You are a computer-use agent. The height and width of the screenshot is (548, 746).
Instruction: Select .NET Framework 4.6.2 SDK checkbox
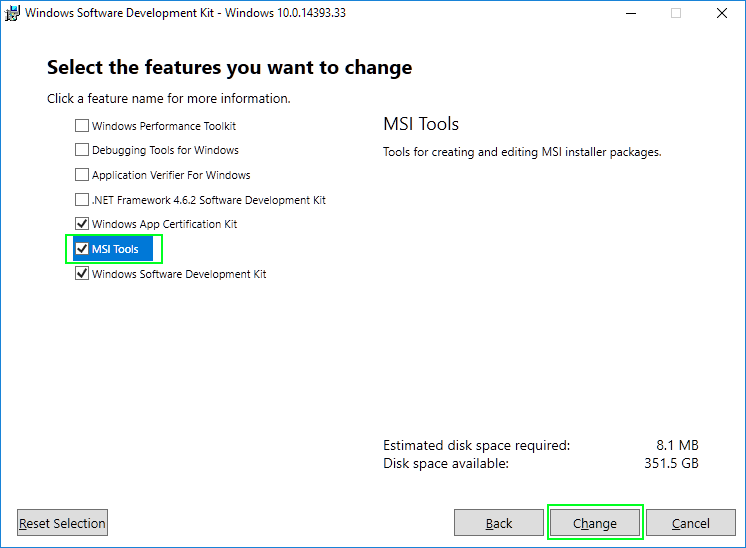point(82,199)
